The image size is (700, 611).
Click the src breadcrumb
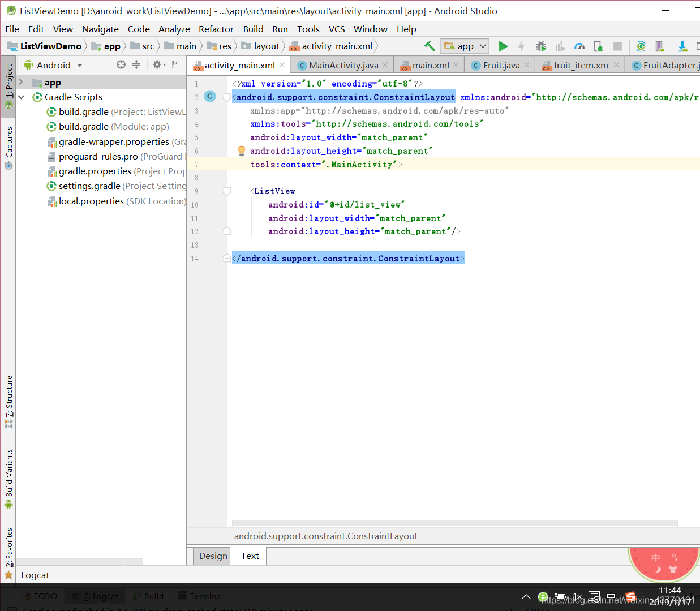[x=143, y=46]
